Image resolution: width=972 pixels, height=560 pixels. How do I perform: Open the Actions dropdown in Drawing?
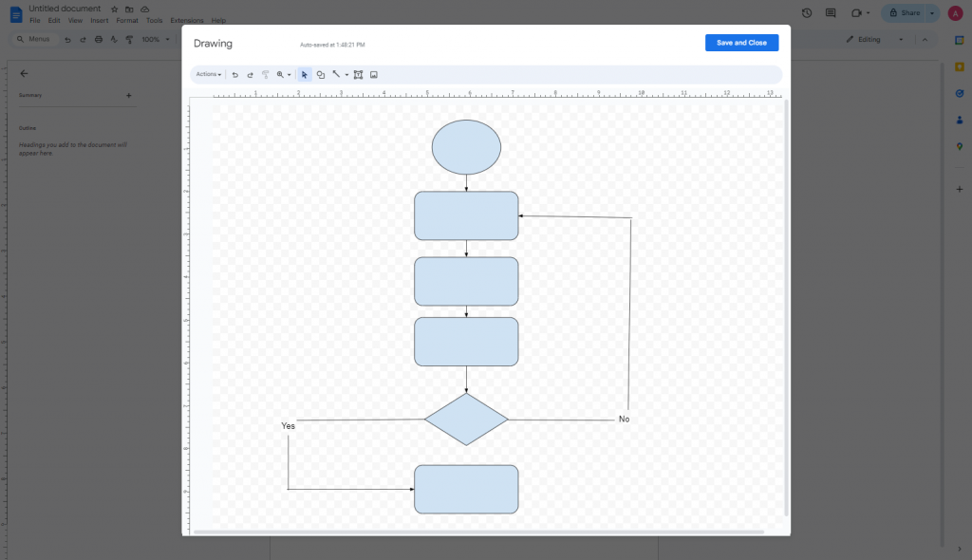click(208, 74)
